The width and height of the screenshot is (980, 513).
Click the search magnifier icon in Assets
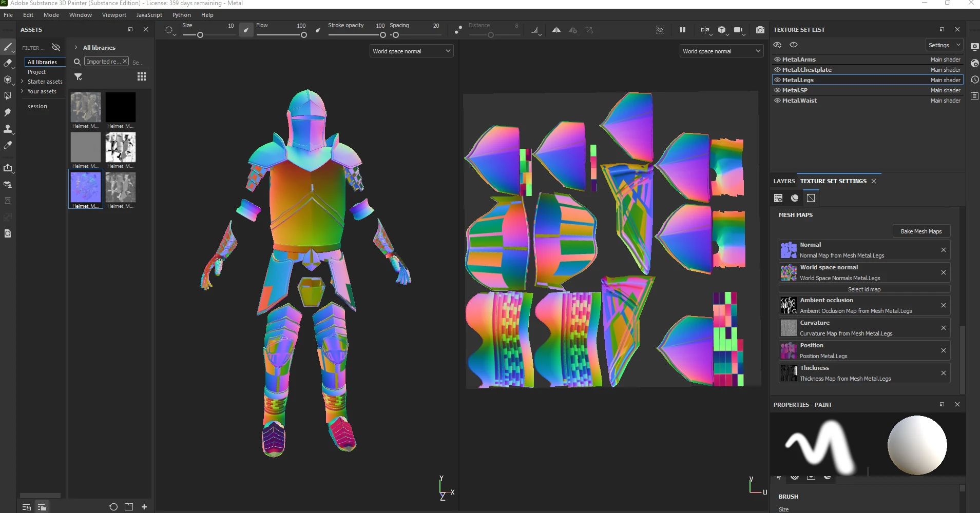[x=77, y=62]
